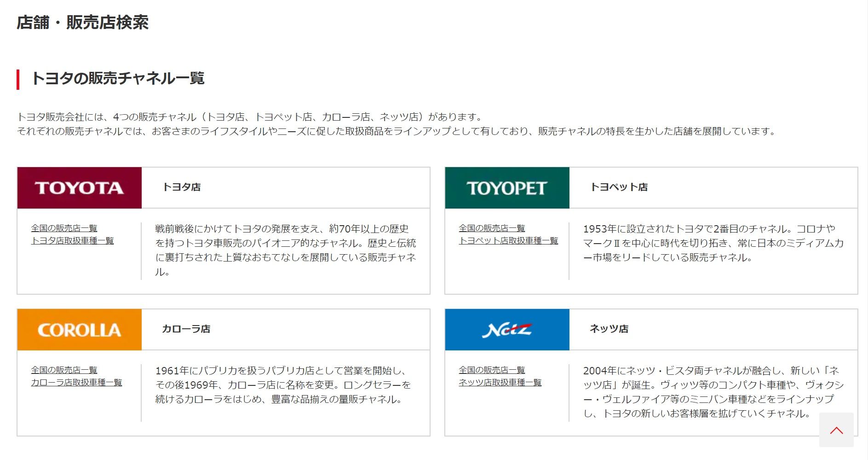Go to the ネッツ店取扱車種一覧 link
Image resolution: width=868 pixels, height=460 pixels.
pyautogui.click(x=500, y=383)
